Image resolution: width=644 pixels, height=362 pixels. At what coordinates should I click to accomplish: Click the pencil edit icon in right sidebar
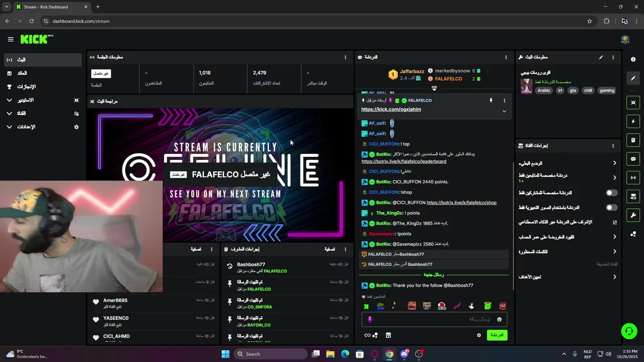click(x=633, y=78)
